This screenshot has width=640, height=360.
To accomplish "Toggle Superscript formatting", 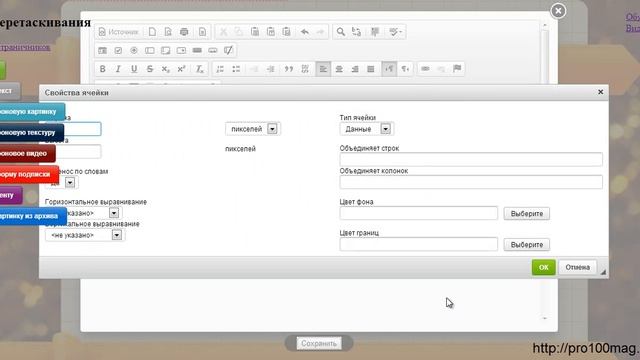I will tap(181, 69).
